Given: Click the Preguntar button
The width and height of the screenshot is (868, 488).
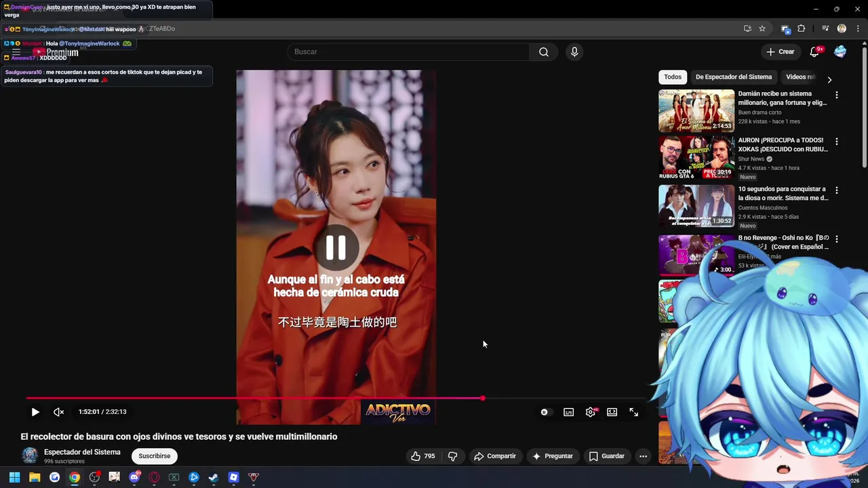Looking at the screenshot, I should pos(553,456).
